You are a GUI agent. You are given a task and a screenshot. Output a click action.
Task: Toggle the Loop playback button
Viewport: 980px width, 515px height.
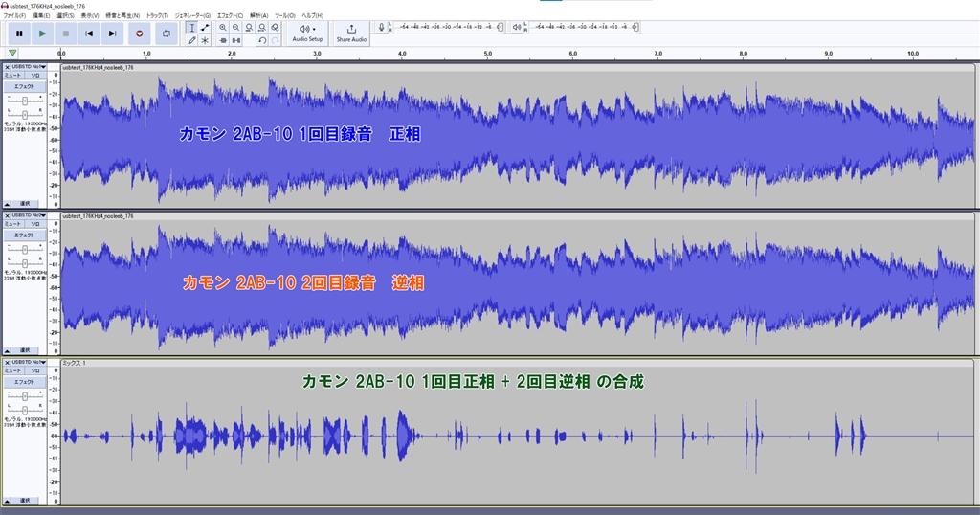(x=167, y=34)
